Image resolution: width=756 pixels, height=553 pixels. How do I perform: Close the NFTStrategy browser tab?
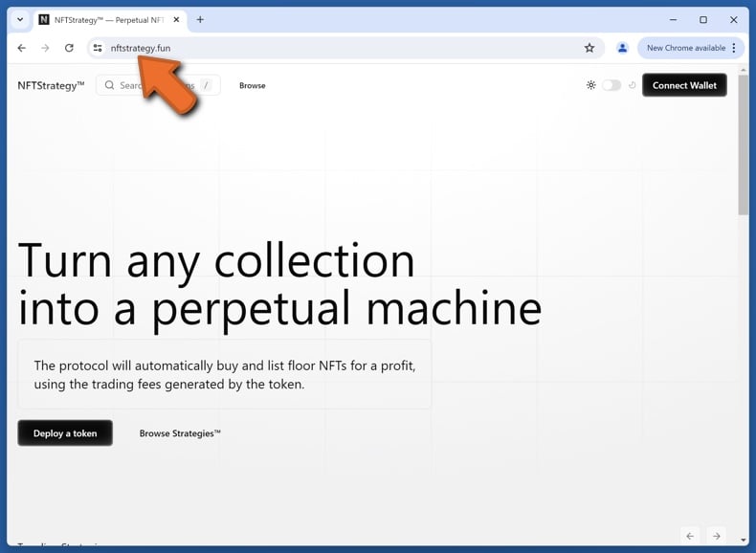pyautogui.click(x=176, y=20)
